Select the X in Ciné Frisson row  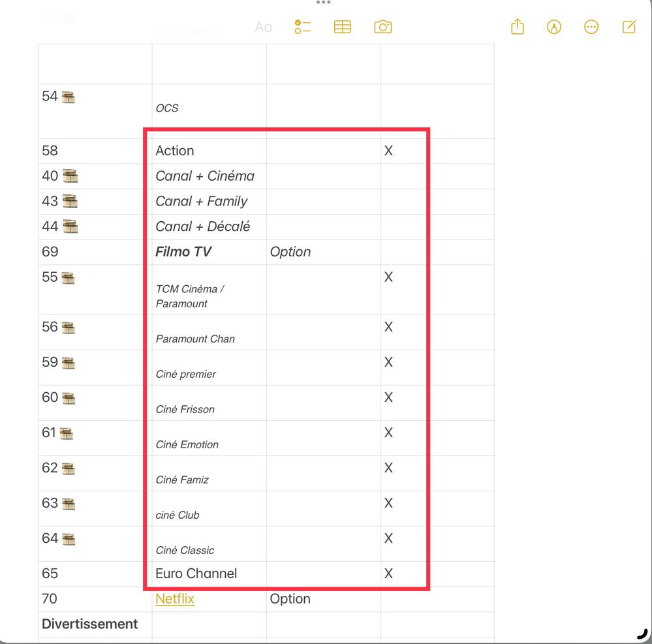pos(388,397)
